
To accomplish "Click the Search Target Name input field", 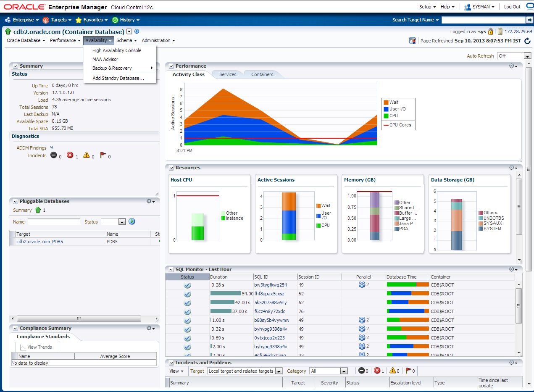I will coord(483,20).
